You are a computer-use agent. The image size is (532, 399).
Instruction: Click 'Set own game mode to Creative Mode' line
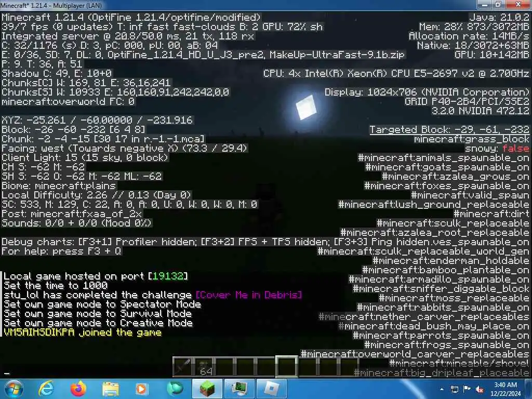click(x=98, y=323)
